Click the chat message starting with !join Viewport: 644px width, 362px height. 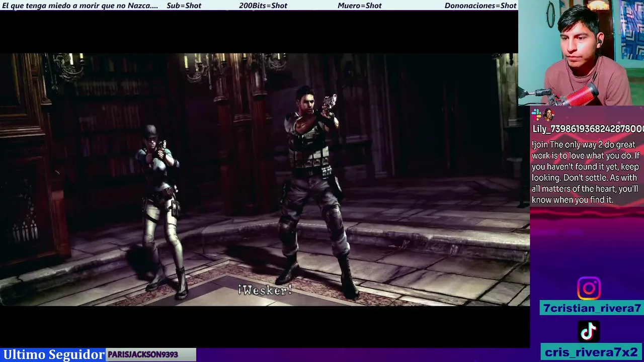click(x=586, y=172)
